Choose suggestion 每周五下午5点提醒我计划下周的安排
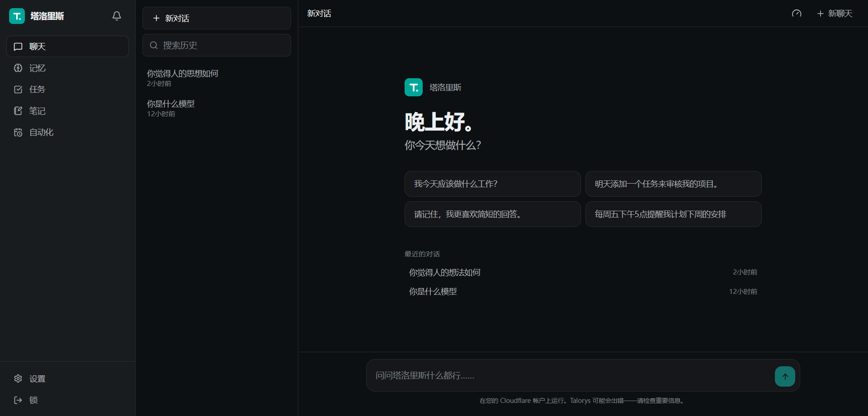Image resolution: width=868 pixels, height=416 pixels. click(x=673, y=214)
